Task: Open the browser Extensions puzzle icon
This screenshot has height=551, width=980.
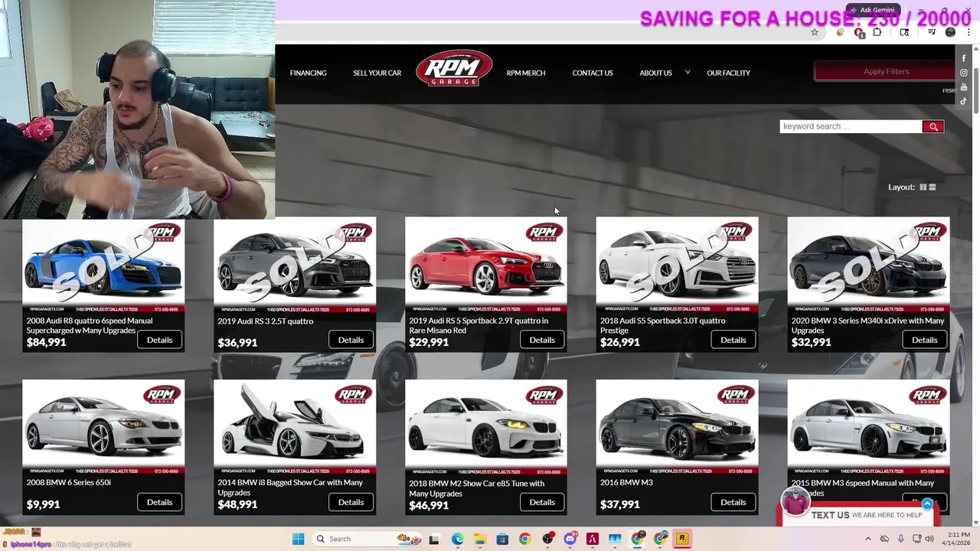Action: pyautogui.click(x=877, y=32)
